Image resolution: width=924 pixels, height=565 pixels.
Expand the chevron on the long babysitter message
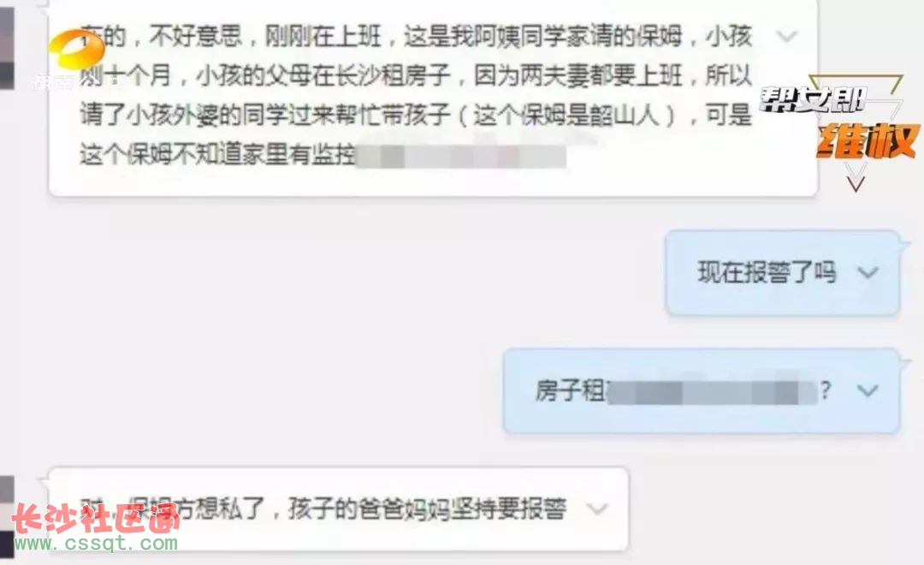(x=786, y=37)
